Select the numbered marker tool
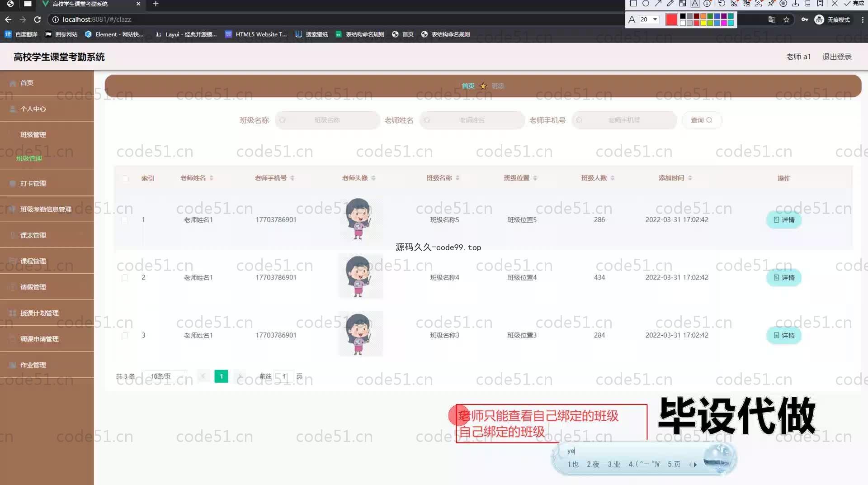The image size is (868, 485). [707, 4]
